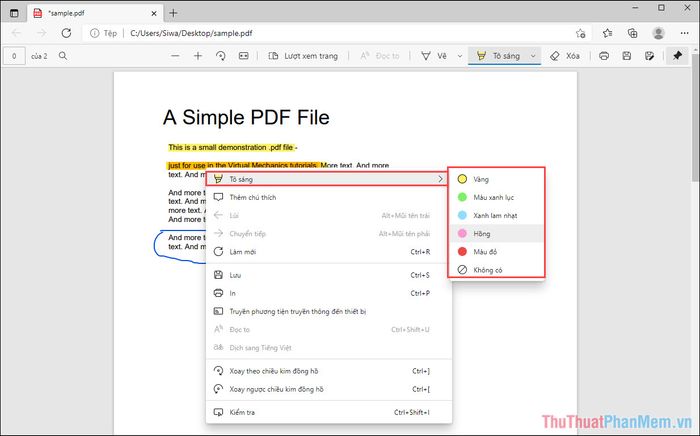
Task: Open browser Settings and more menu
Action: pos(684,33)
